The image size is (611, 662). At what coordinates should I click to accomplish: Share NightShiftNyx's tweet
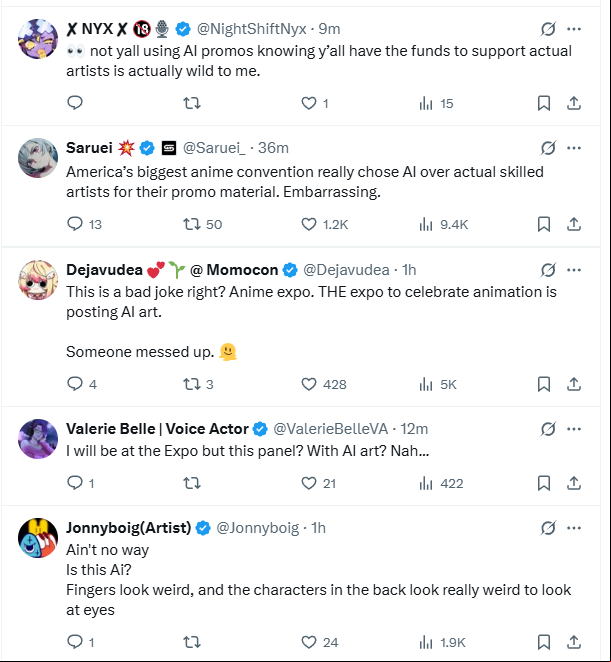point(573,103)
